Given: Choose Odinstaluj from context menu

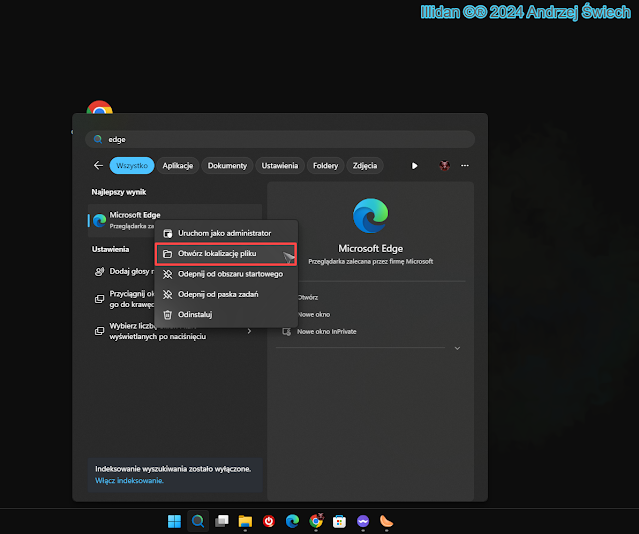Looking at the screenshot, I should point(226,314).
